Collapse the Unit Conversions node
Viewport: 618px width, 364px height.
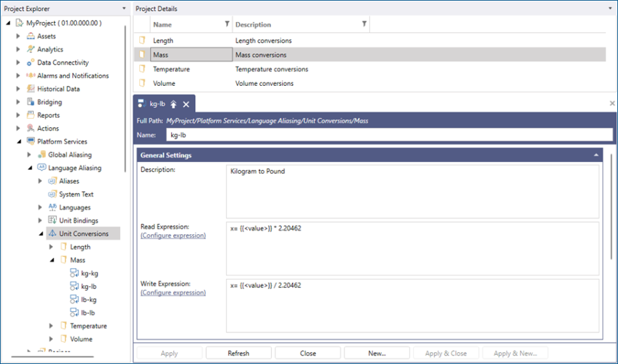click(x=41, y=234)
